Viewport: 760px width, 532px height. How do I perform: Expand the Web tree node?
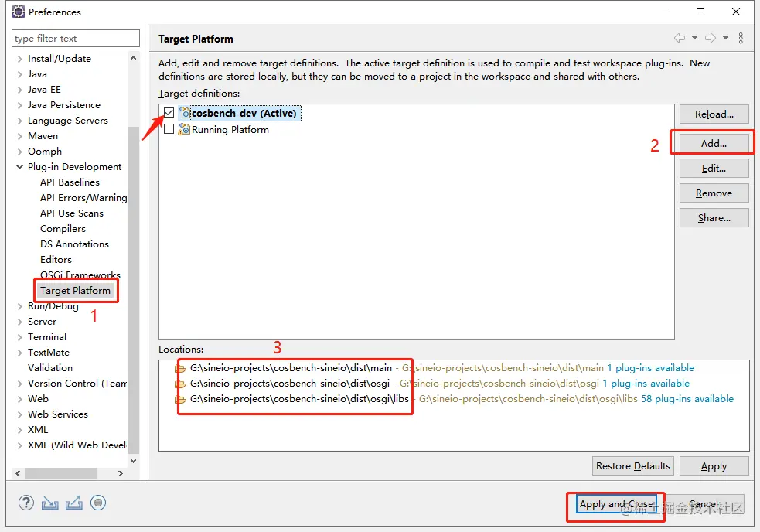20,399
